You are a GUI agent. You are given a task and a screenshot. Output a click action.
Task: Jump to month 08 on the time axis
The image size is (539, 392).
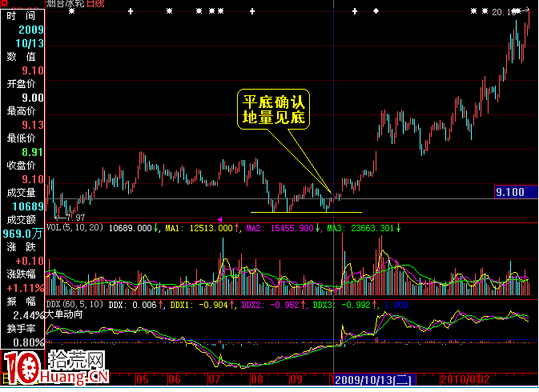[257, 379]
